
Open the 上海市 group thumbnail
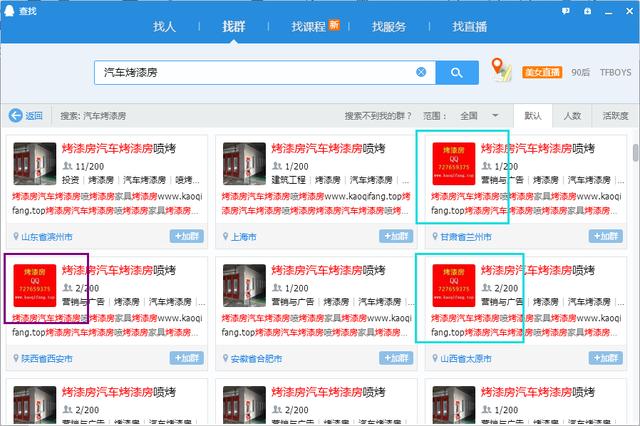[244, 164]
